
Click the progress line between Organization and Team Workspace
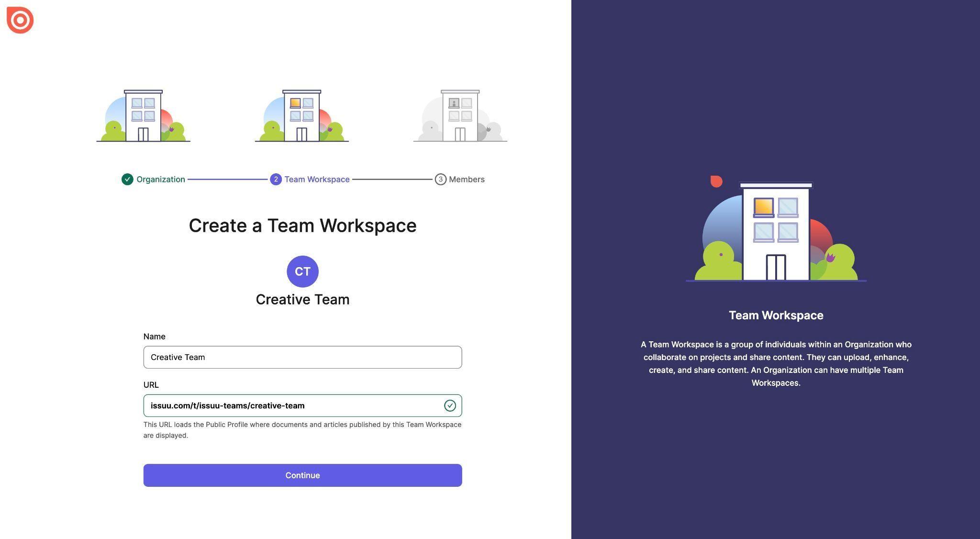[227, 180]
